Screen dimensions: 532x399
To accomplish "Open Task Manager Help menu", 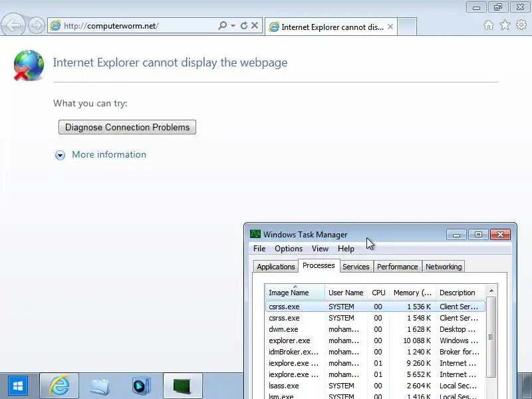I will [x=346, y=249].
